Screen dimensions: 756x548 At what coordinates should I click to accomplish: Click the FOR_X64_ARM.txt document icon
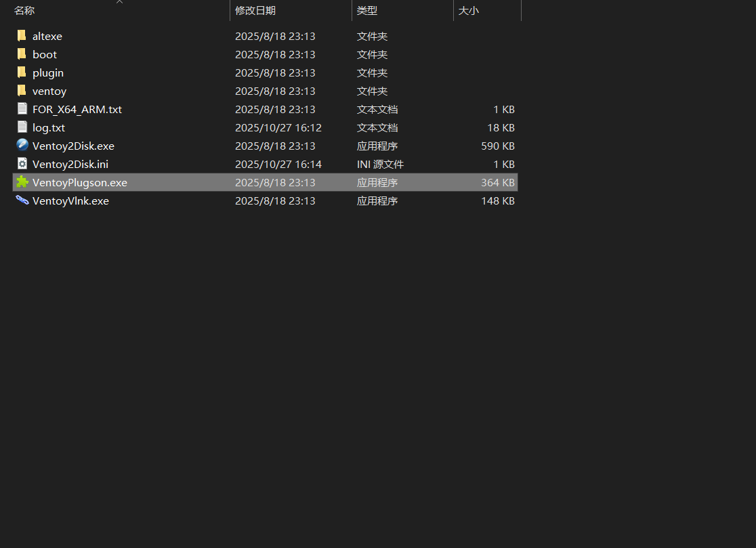[x=22, y=109]
